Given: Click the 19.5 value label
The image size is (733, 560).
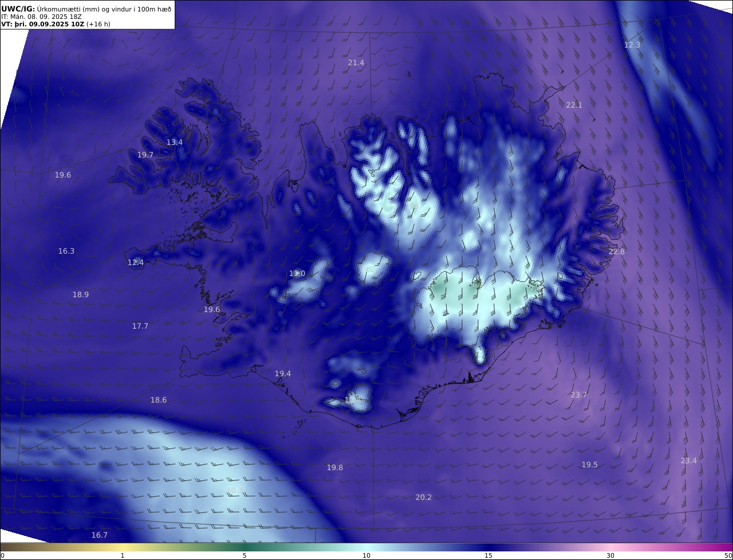Looking at the screenshot, I should [590, 465].
